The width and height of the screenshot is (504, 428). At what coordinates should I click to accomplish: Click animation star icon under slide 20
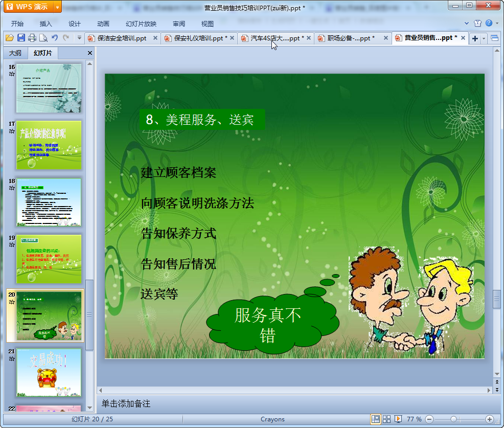pos(12,302)
